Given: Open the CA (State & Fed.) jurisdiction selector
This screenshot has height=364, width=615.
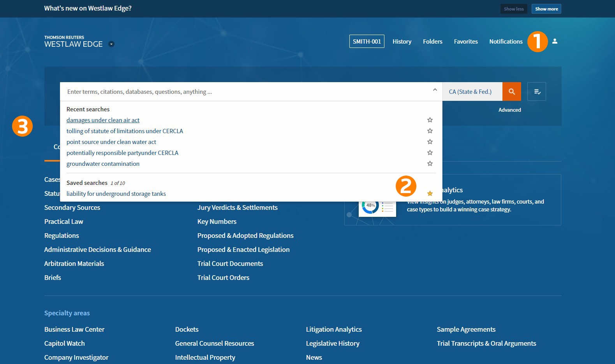Looking at the screenshot, I should 470,92.
